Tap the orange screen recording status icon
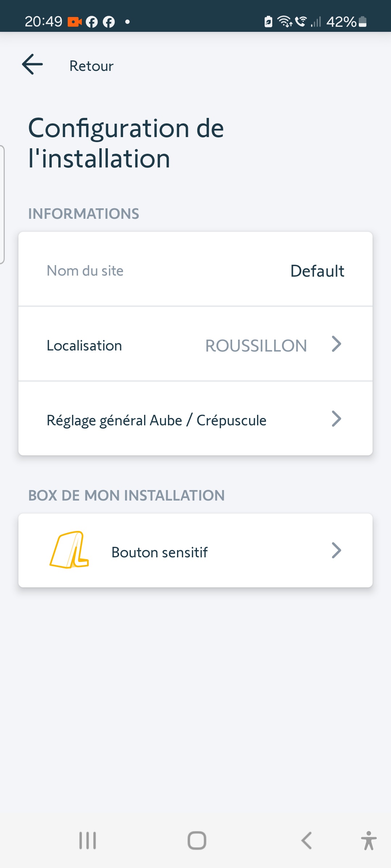The width and height of the screenshot is (391, 868). click(75, 22)
